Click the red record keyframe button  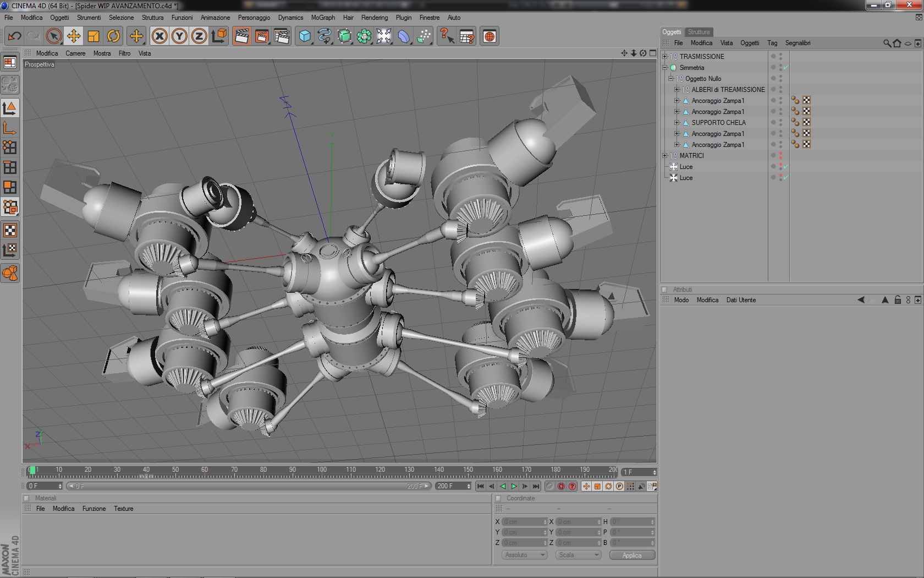click(x=561, y=486)
